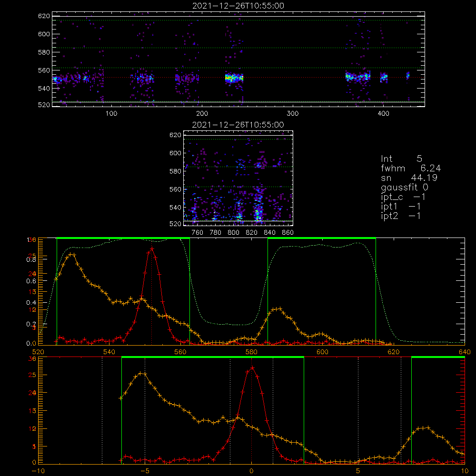Click x-axis tick label 400 on the top spectrogram

coord(383,114)
